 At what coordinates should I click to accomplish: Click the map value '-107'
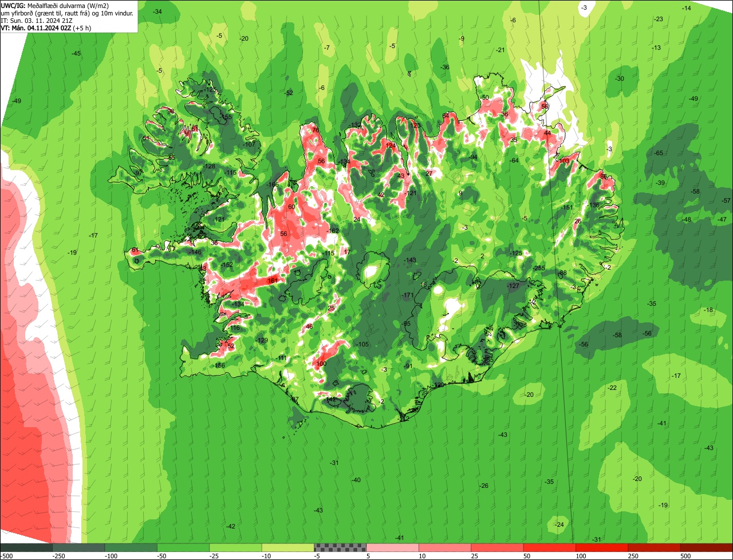pos(249,144)
